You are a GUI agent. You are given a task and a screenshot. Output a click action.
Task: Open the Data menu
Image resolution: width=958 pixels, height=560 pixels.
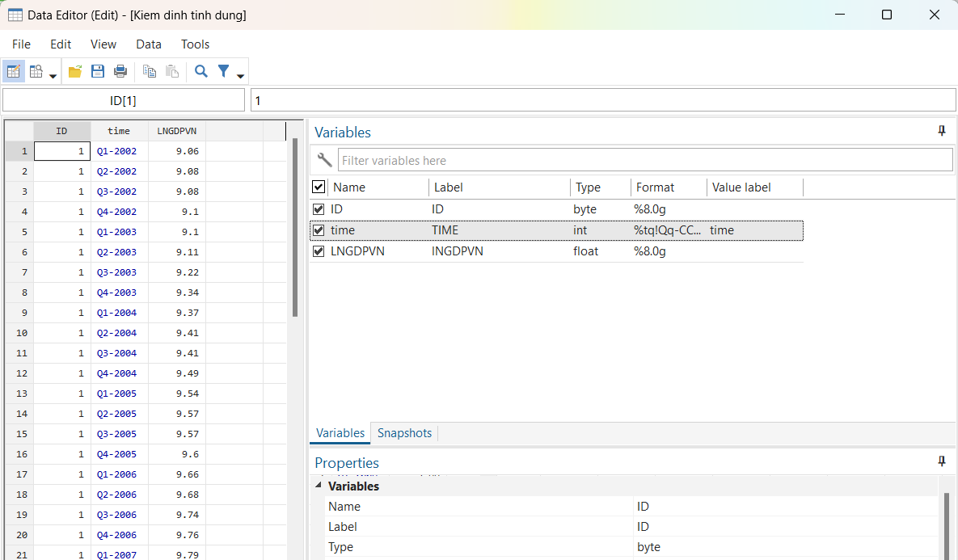point(149,44)
